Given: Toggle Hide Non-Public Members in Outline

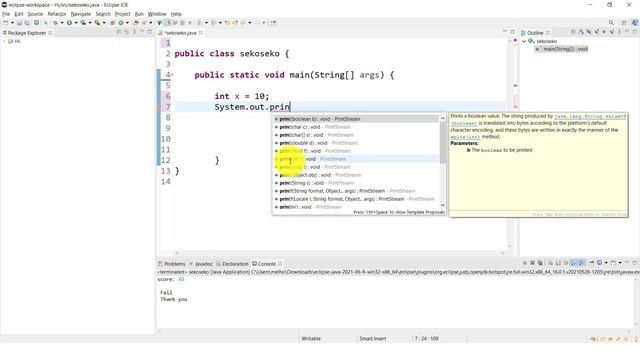Looking at the screenshot, I should click(x=604, y=32).
